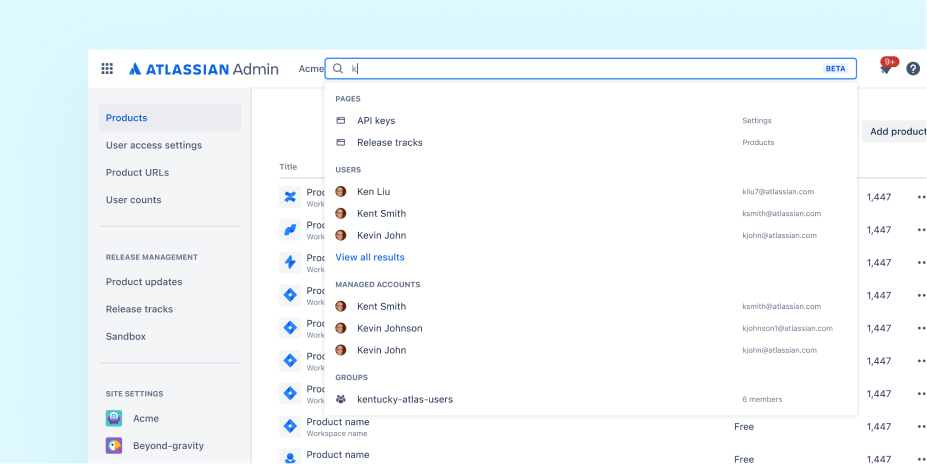Click the page icon beside Release tracks
The height and width of the screenshot is (464, 927).
[341, 142]
